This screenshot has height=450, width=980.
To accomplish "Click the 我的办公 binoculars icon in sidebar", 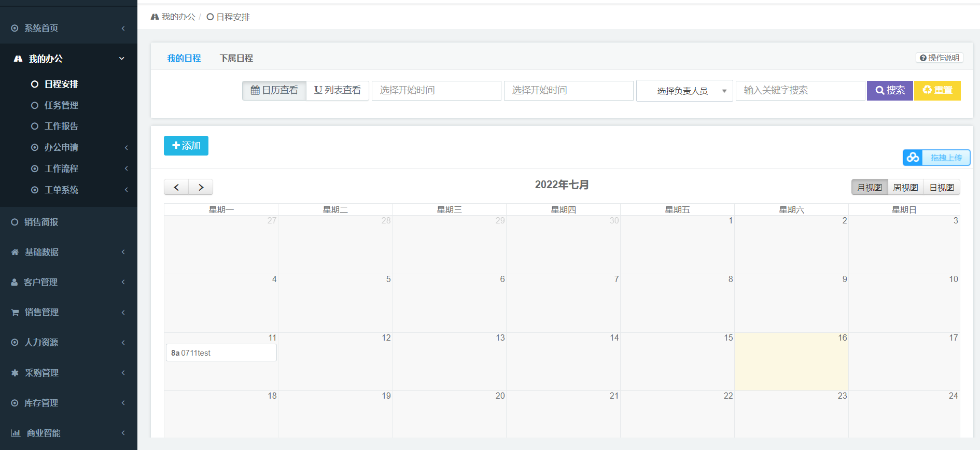I will (x=18, y=59).
